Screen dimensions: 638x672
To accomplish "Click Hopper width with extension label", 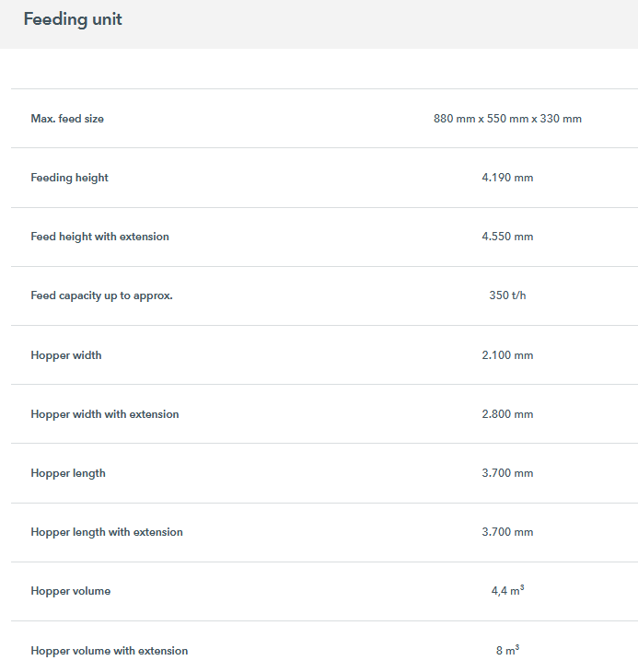I will [105, 414].
